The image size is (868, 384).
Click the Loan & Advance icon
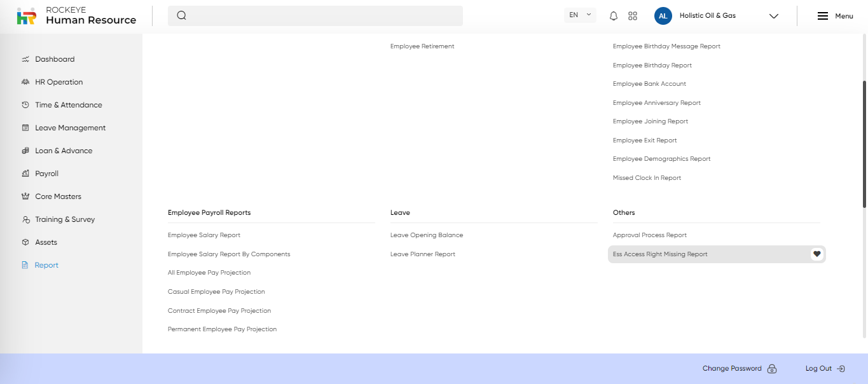25,151
